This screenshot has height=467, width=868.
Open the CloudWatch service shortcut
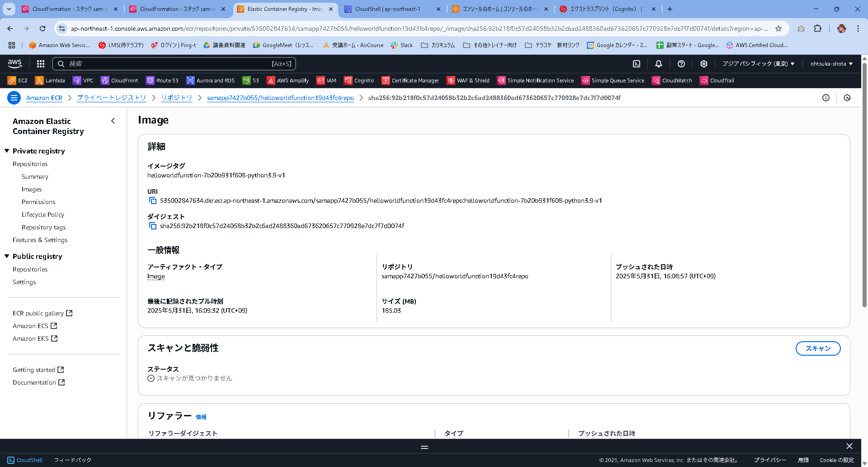(672, 81)
